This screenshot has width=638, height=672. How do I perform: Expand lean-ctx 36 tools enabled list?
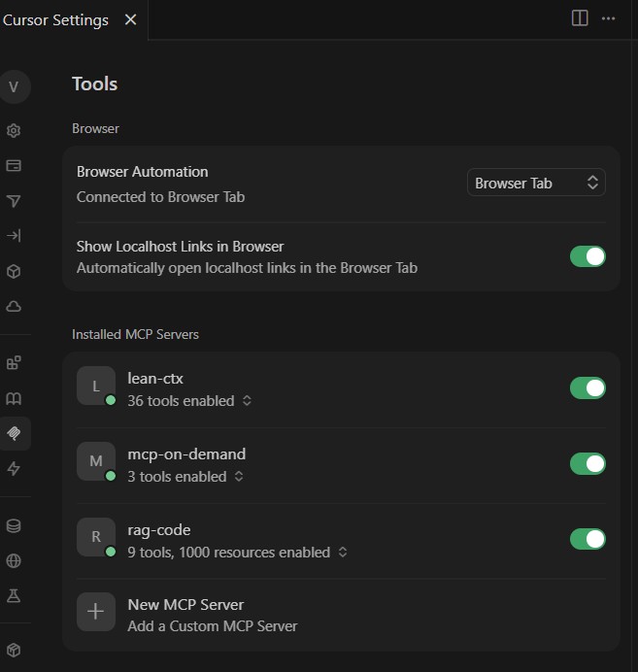(x=189, y=401)
